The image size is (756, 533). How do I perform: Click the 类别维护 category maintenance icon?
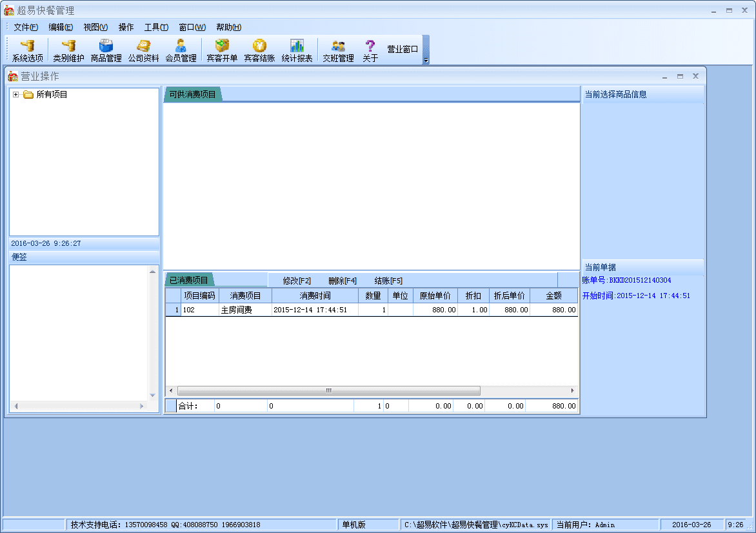click(68, 51)
